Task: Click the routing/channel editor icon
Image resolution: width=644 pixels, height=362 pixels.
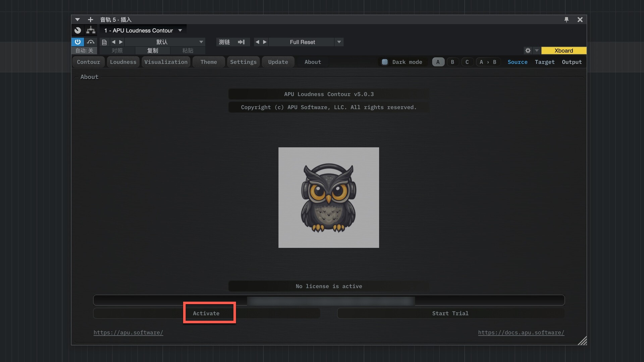Action: coord(91,31)
